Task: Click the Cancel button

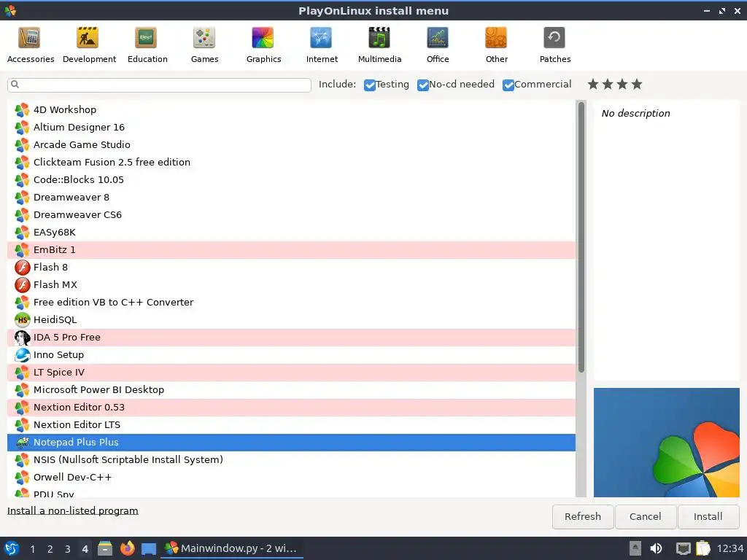Action: [x=645, y=517]
